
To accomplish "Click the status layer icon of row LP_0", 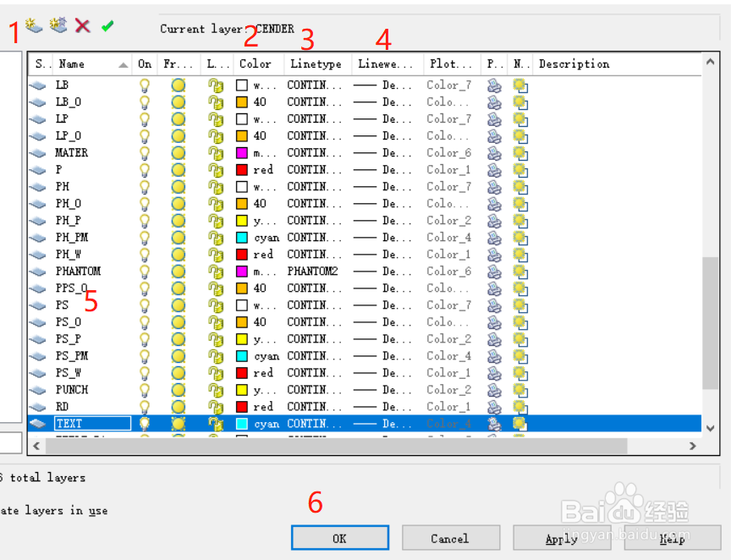I will point(38,137).
